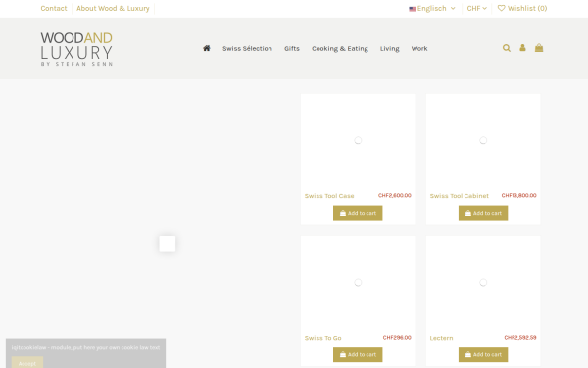This screenshot has height=368, width=588.
Task: Add Swiss Tool Case to cart
Action: [x=358, y=213]
